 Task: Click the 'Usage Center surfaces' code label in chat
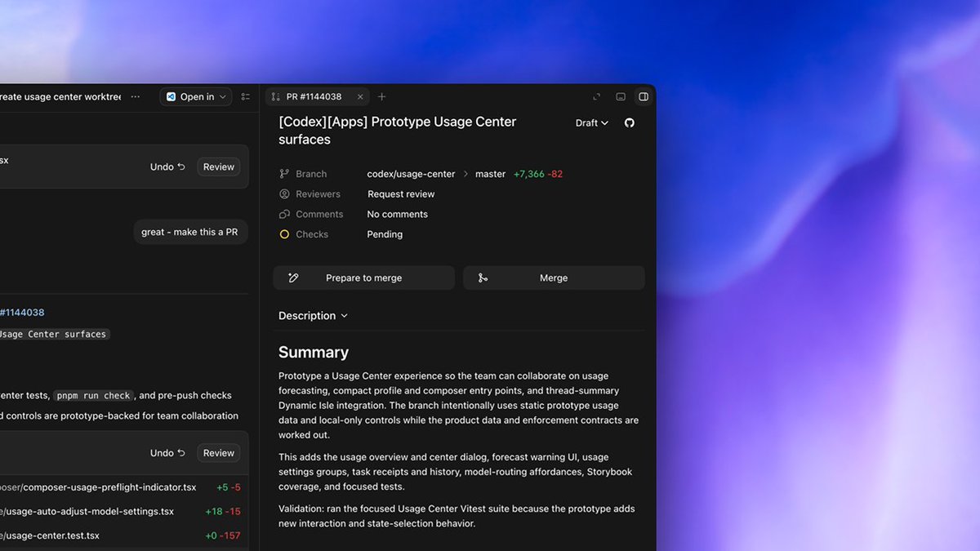[54, 334]
